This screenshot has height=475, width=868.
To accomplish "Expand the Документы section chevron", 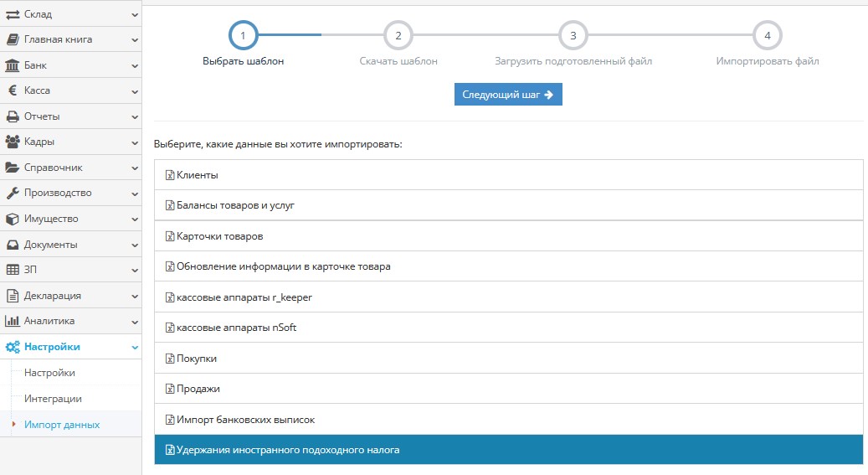I will (x=135, y=245).
